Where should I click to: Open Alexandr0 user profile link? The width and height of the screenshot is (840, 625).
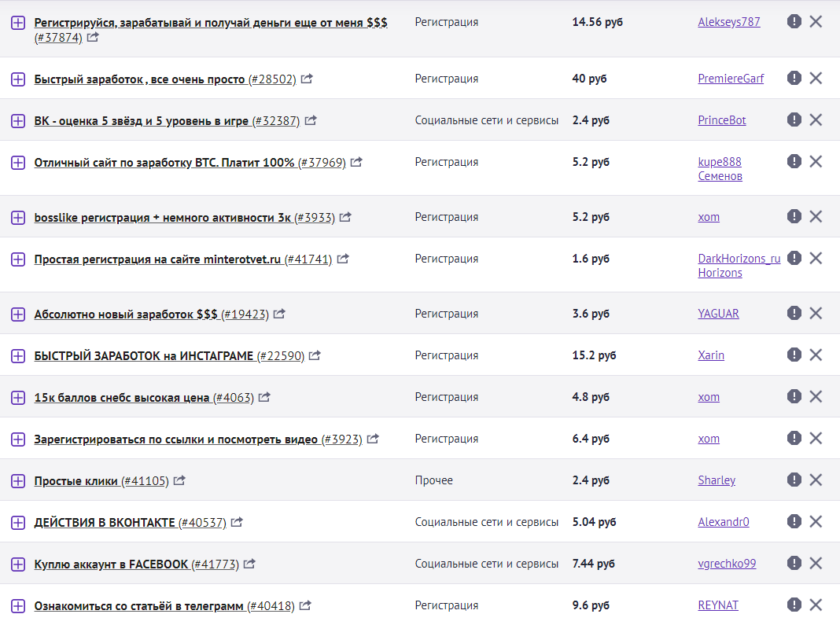tap(724, 522)
